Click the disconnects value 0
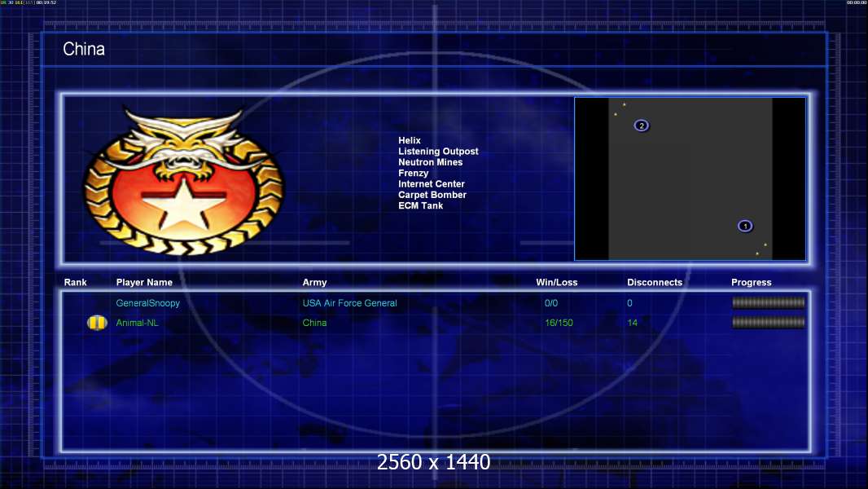 [x=629, y=303]
